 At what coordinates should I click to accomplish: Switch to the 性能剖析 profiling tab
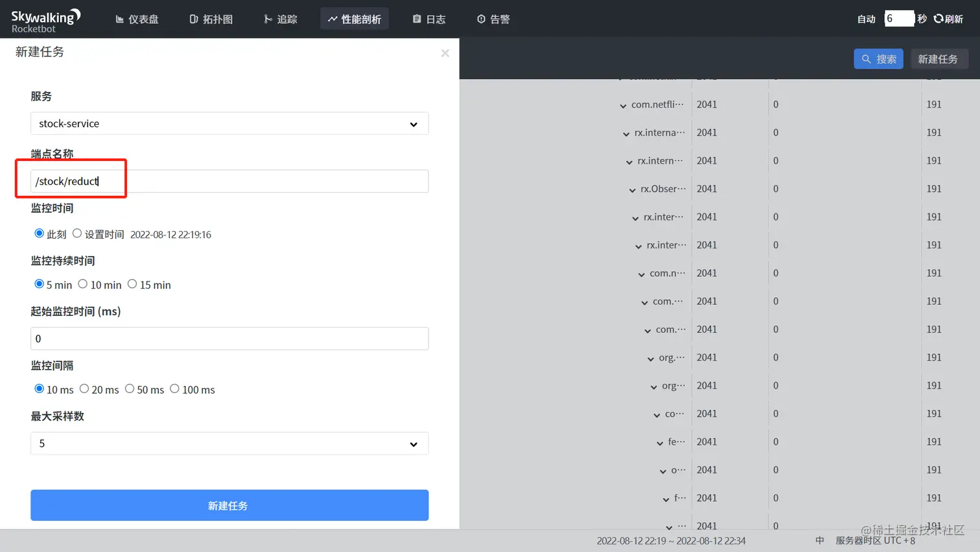355,19
